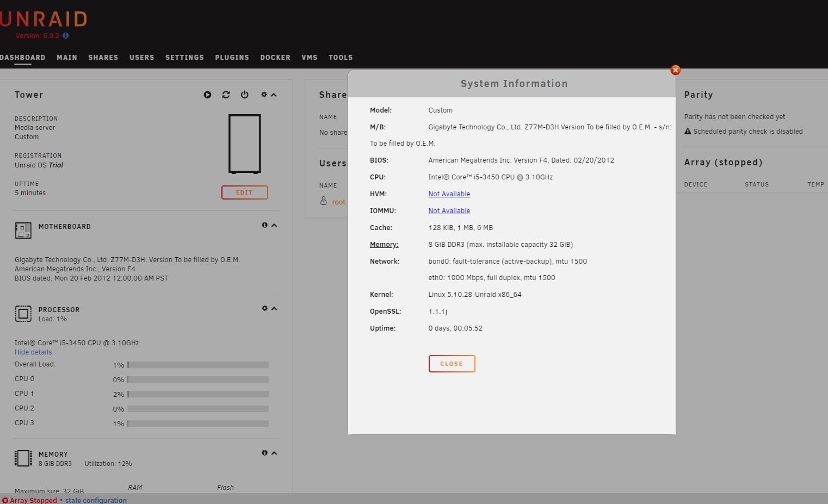This screenshot has width=828, height=504.
Task: Collapse the Memory section chevron
Action: click(274, 453)
